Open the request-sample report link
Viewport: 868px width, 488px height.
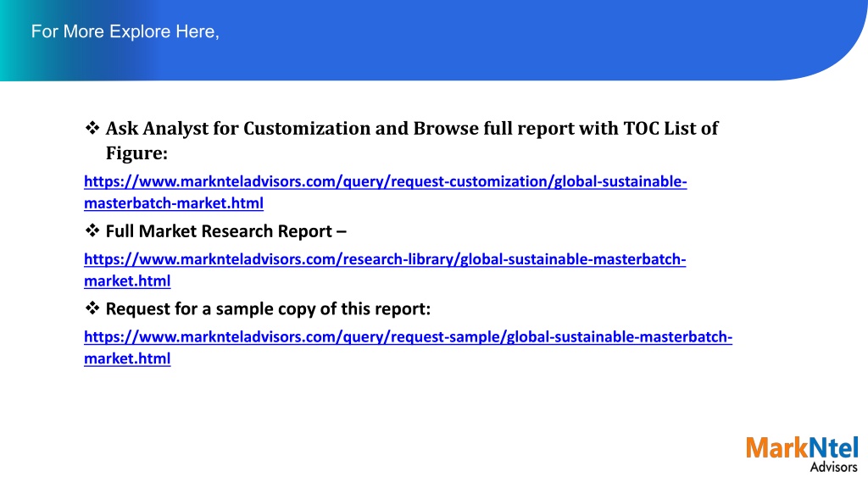click(408, 336)
